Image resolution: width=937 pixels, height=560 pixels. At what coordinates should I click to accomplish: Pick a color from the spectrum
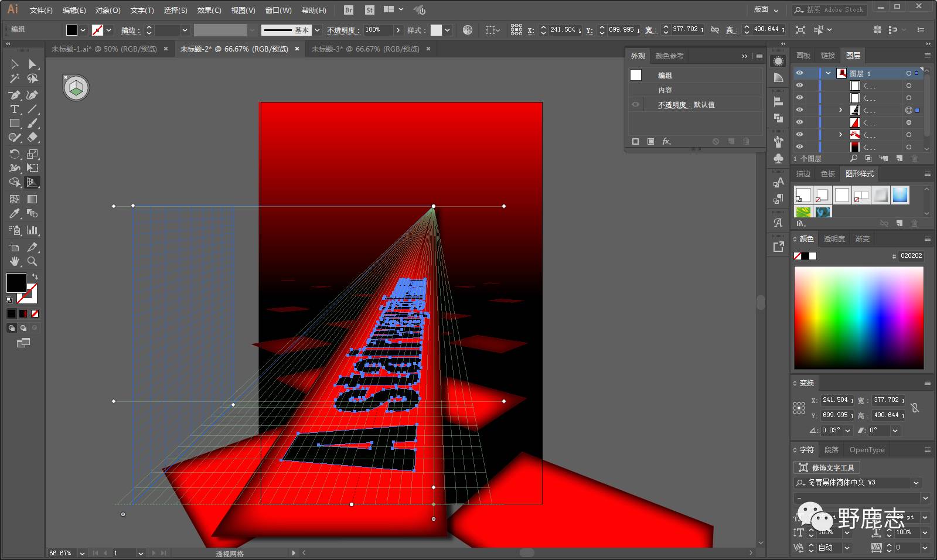pyautogui.click(x=858, y=317)
